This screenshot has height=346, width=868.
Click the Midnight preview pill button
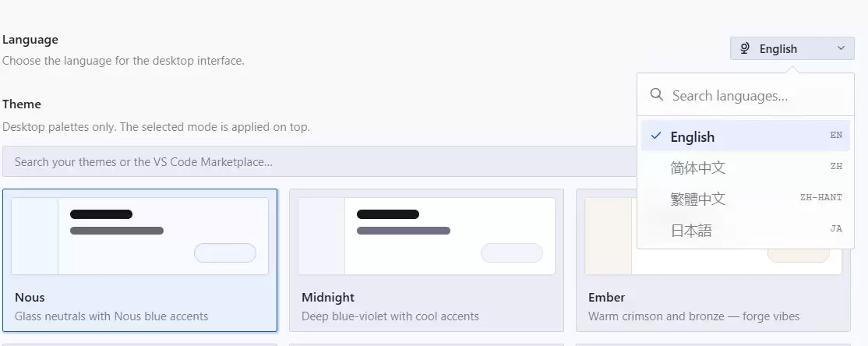pyautogui.click(x=511, y=253)
